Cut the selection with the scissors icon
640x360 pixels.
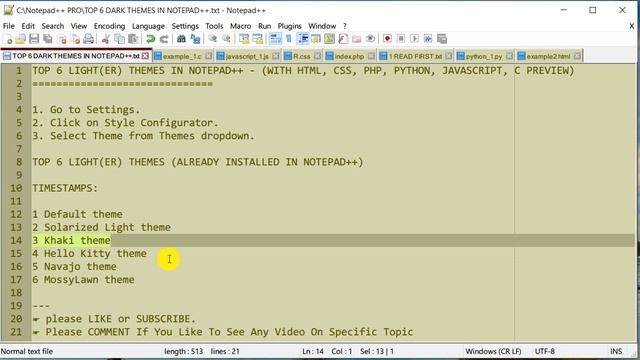[x=106, y=39]
